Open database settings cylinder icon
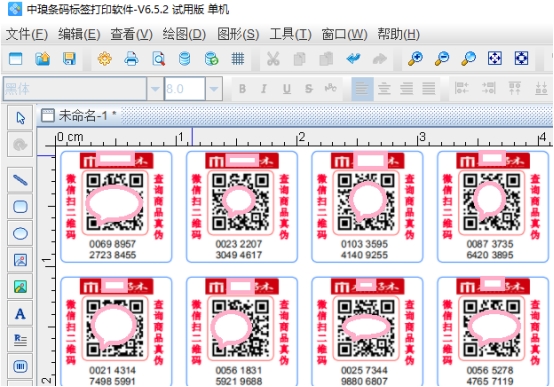 click(184, 59)
